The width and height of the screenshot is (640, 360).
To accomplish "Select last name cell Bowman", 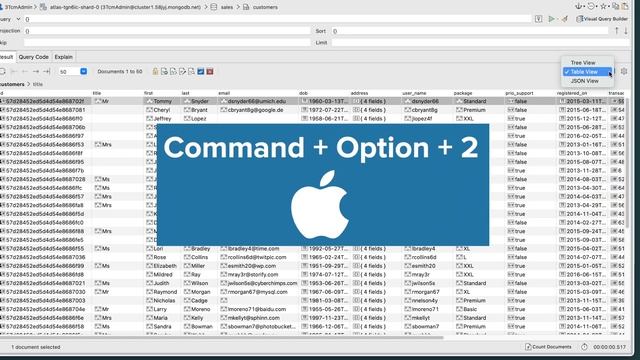I will (202, 327).
